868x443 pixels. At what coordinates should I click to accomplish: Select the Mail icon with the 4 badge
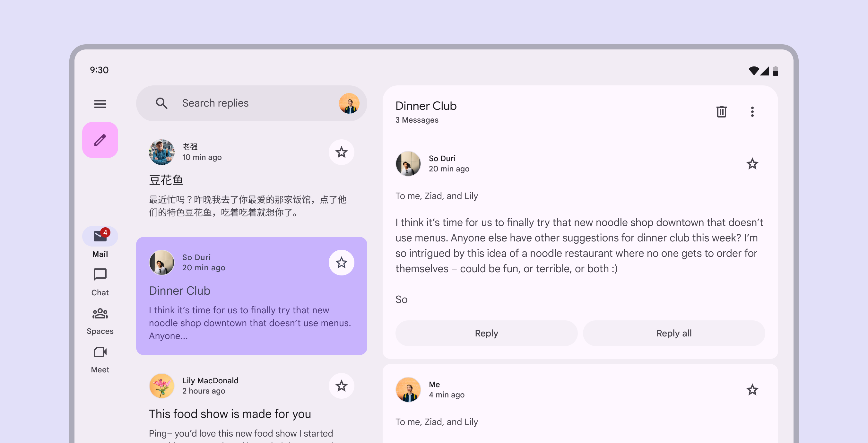100,236
